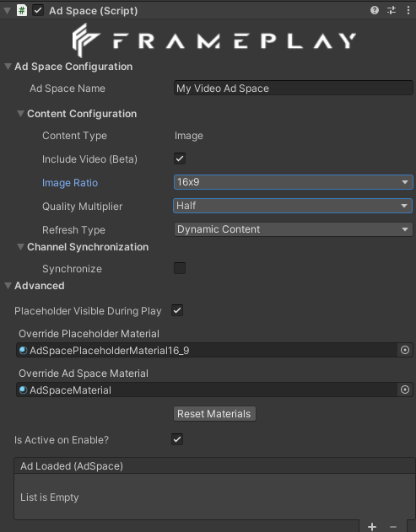This screenshot has width=416, height=532.
Task: Click the Quality Multiplier label
Action: (x=82, y=207)
